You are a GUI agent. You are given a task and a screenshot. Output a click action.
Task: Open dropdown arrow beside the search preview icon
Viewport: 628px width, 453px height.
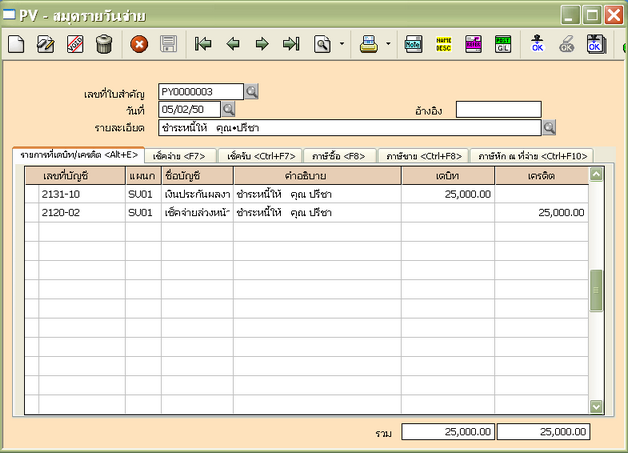click(342, 44)
